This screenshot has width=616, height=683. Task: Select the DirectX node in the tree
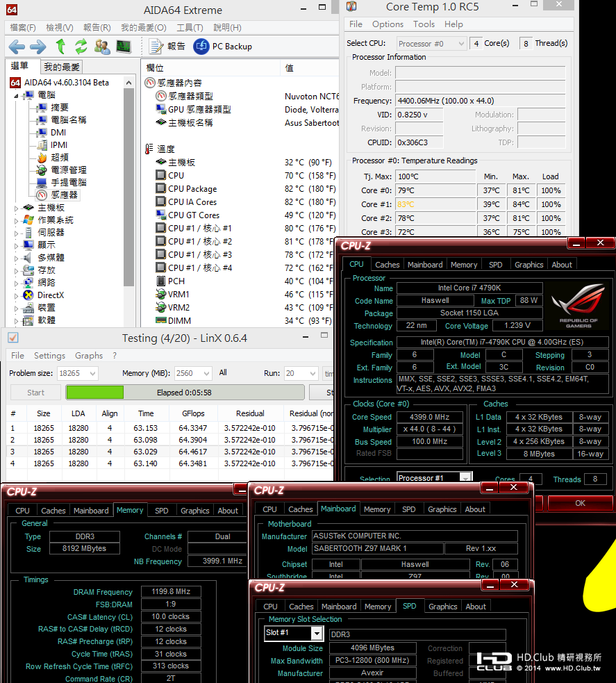pos(50,295)
